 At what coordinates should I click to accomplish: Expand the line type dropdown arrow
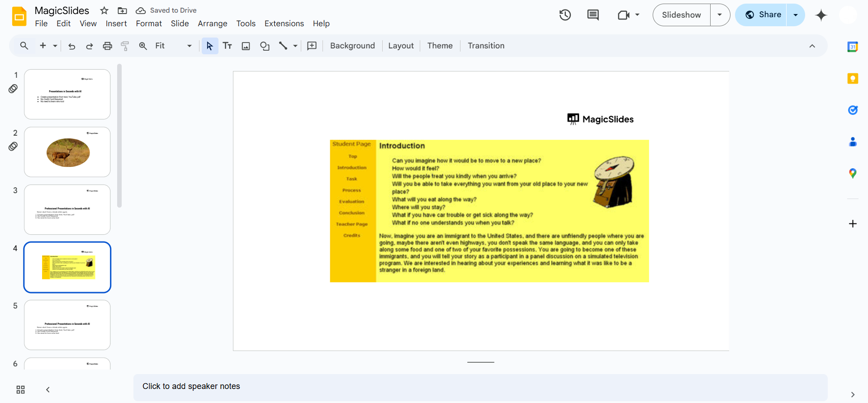(x=295, y=46)
